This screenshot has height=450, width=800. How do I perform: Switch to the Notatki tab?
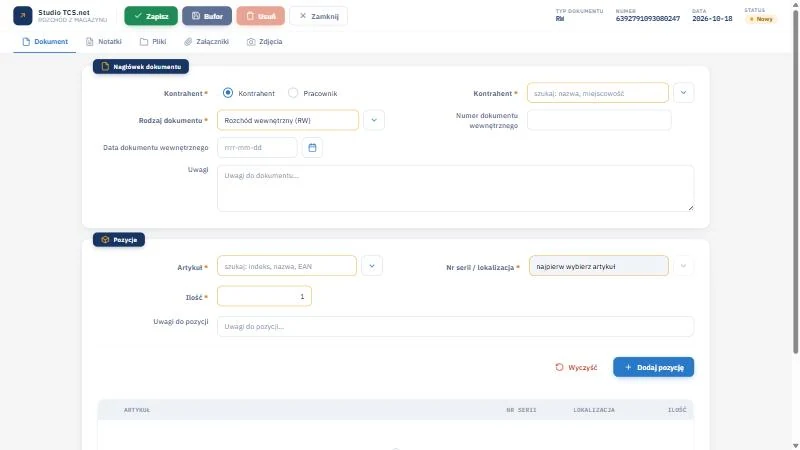(x=104, y=42)
